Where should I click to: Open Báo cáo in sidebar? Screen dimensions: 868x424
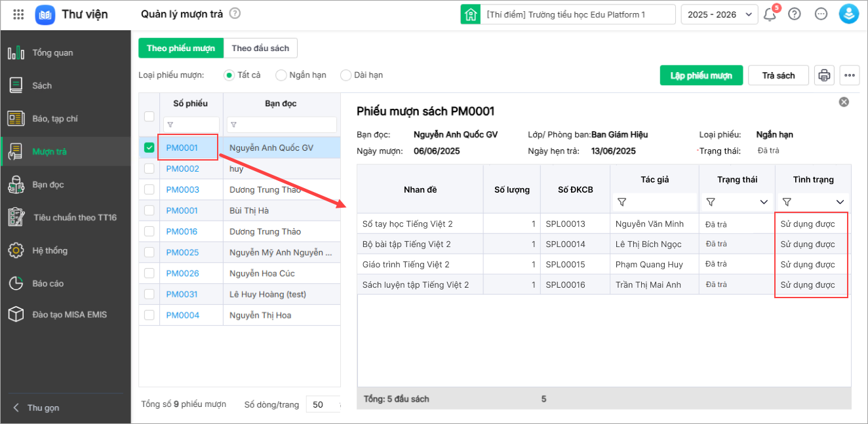[66, 283]
